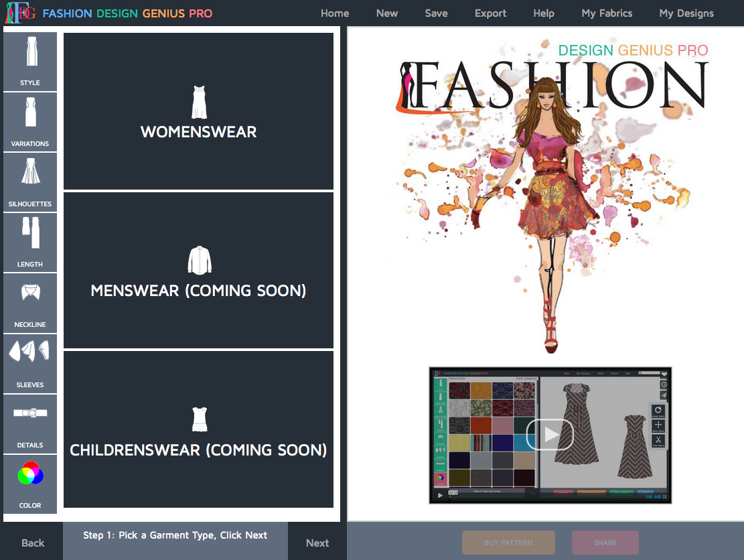744x560 pixels.
Task: Play the tutorial video
Action: tap(550, 434)
